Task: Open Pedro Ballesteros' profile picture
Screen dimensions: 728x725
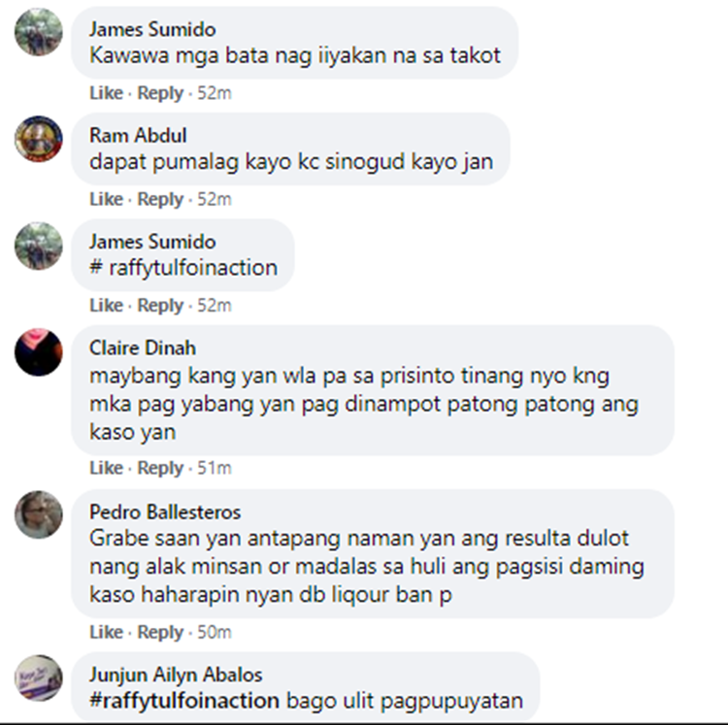Action: click(x=39, y=514)
